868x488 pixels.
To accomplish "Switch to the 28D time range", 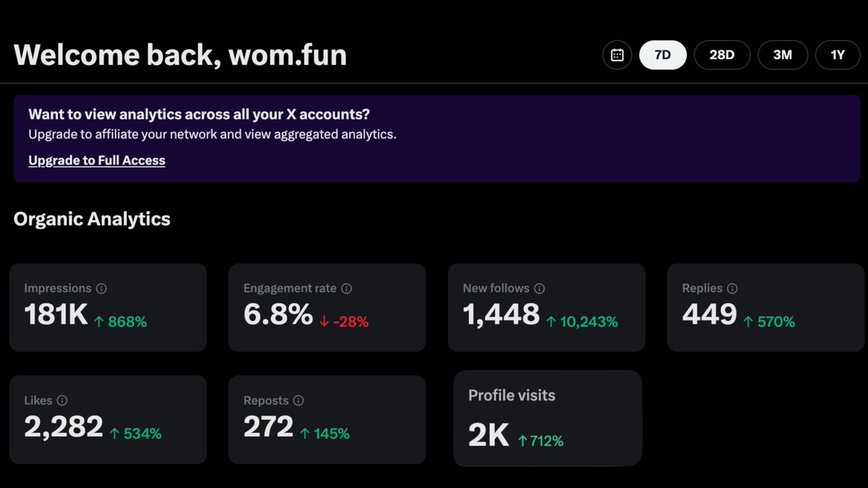I will pos(722,55).
